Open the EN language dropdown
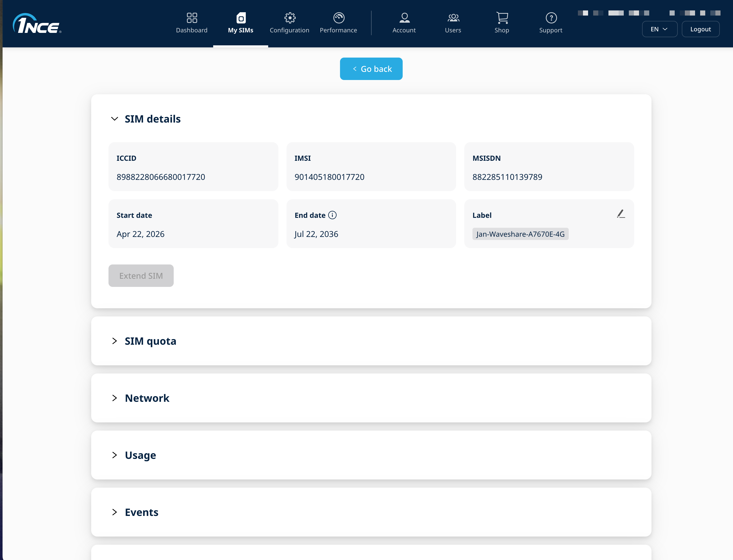This screenshot has height=560, width=733. pos(659,29)
